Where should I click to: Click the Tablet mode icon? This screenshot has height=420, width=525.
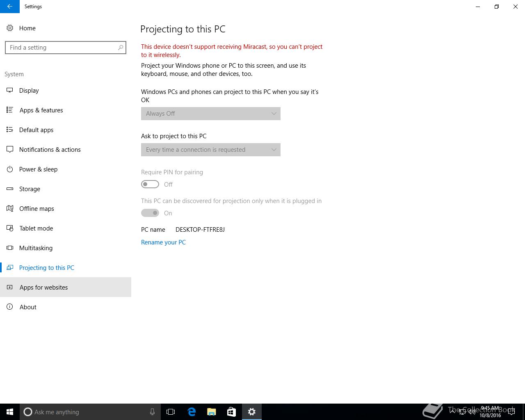(10, 228)
